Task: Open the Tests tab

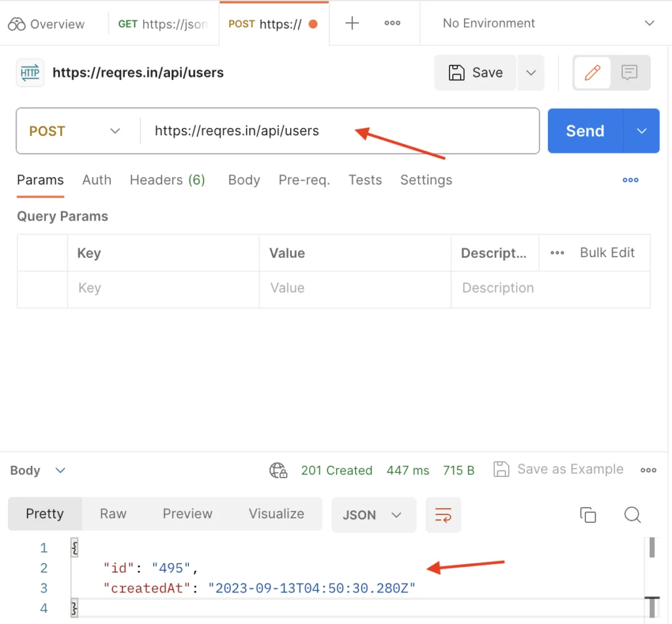Action: point(365,180)
